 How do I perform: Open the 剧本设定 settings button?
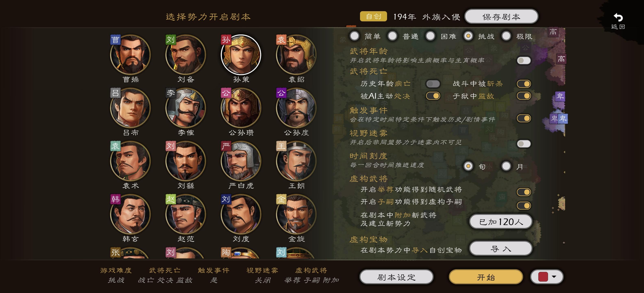pos(396,277)
